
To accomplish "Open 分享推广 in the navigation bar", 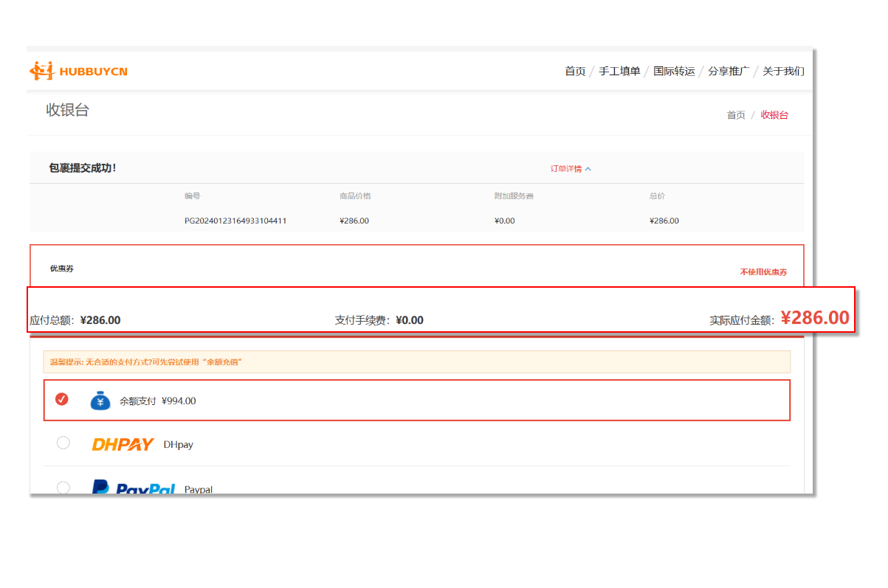I will (729, 72).
